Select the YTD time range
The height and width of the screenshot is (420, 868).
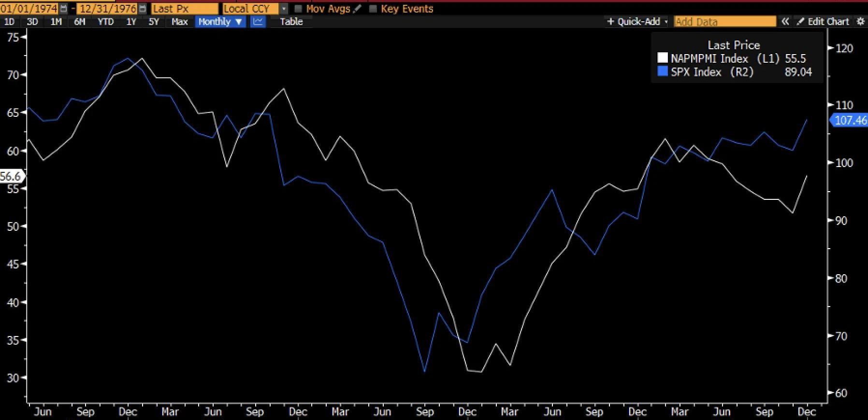coord(105,22)
